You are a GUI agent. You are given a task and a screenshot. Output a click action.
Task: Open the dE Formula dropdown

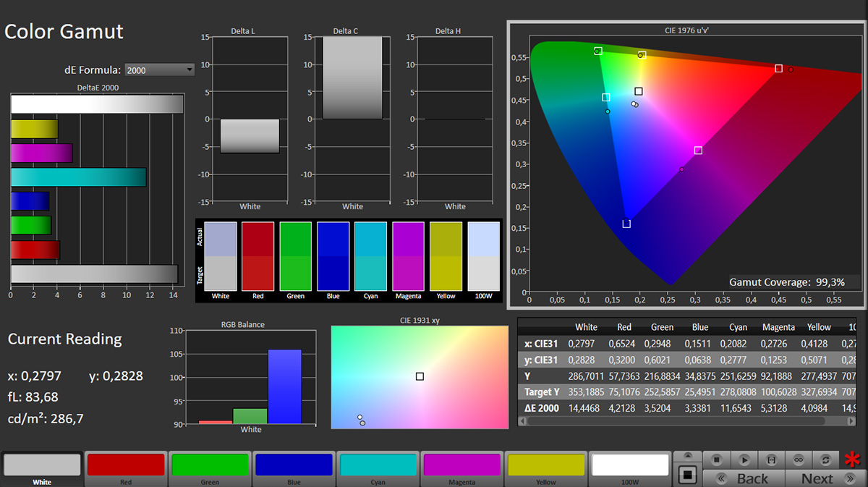(160, 70)
